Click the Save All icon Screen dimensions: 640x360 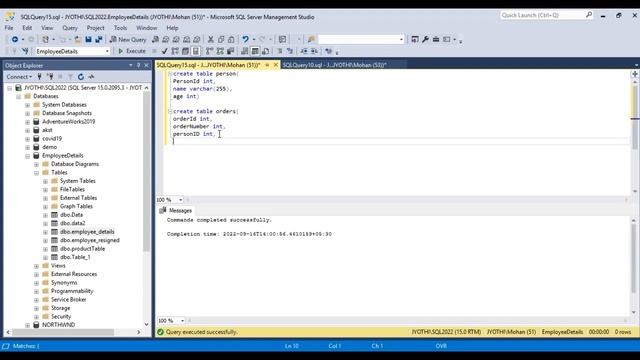[99, 39]
